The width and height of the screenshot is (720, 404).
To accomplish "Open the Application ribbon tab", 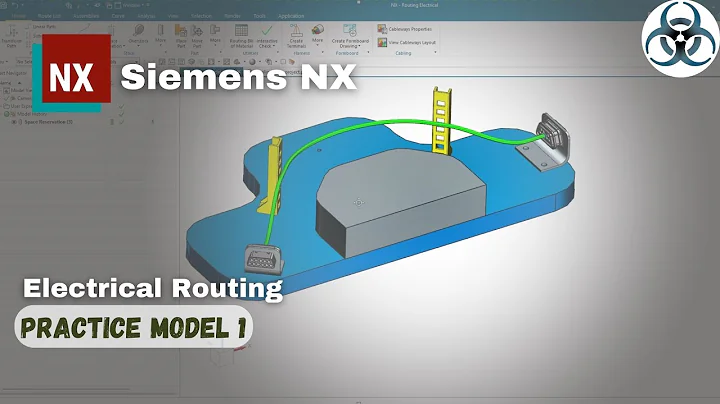I will (x=291, y=16).
